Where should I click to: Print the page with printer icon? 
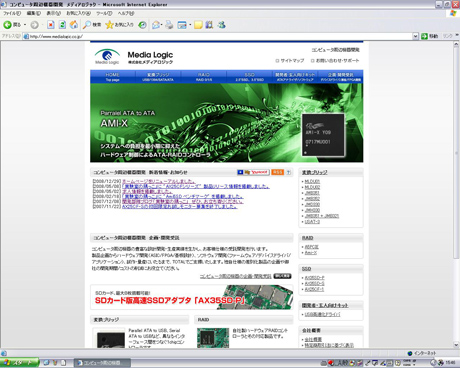click(169, 25)
